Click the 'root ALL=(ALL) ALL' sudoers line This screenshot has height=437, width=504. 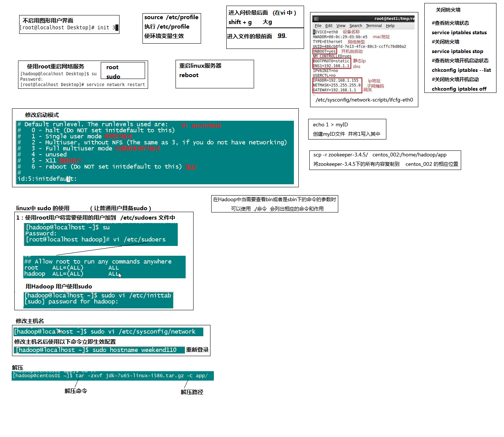pyautogui.click(x=71, y=268)
